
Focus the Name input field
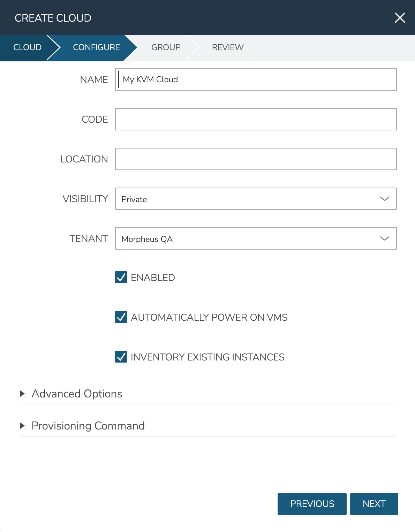coord(256,79)
